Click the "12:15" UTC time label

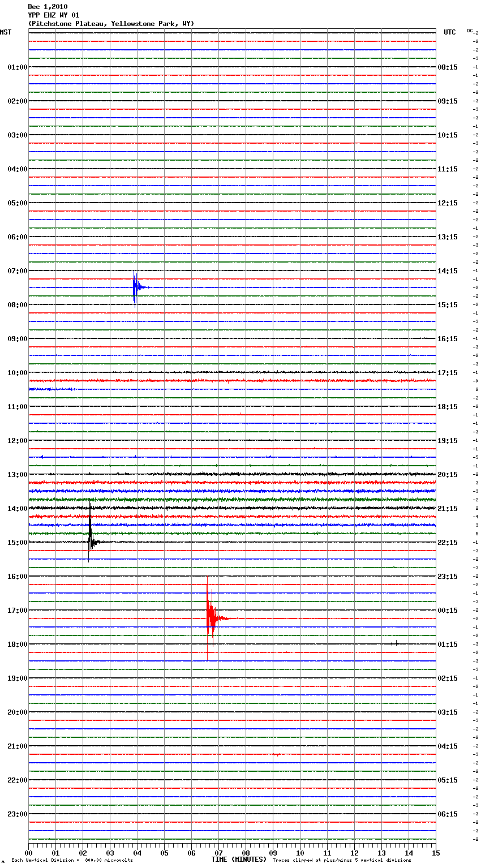[448, 203]
